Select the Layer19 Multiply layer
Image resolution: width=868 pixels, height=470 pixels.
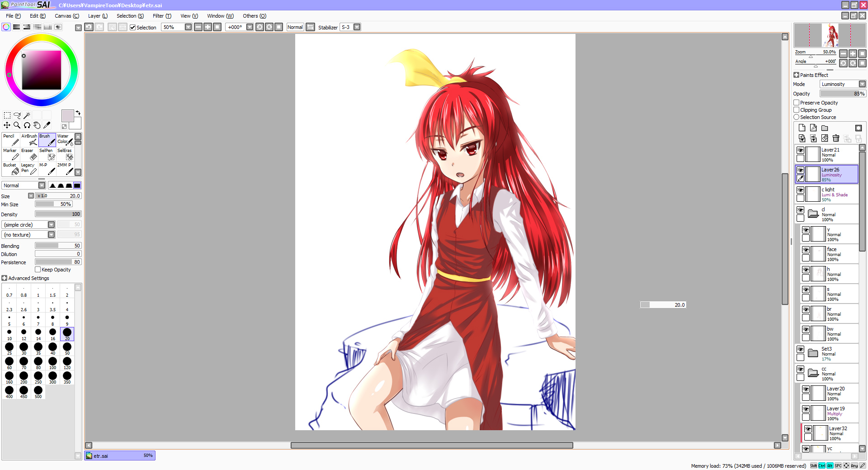pos(830,413)
